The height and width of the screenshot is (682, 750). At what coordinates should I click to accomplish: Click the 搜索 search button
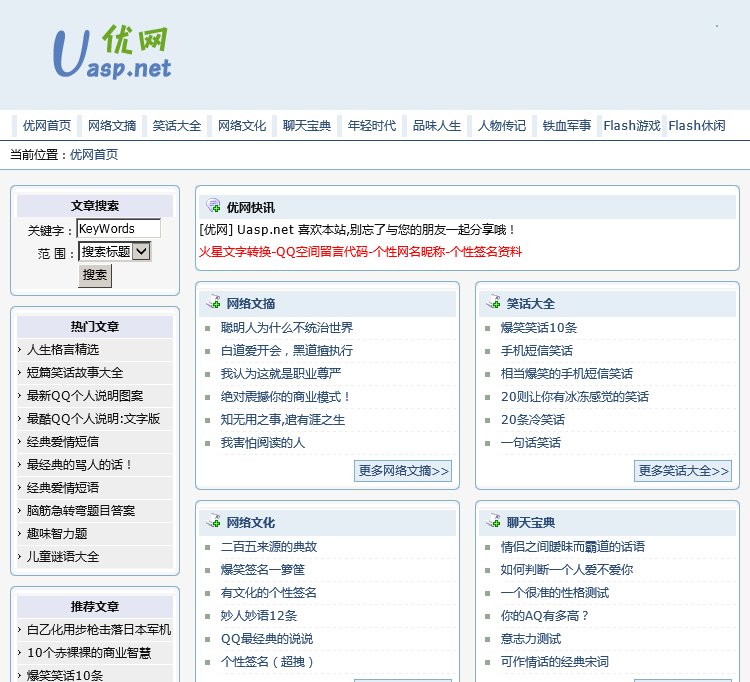(x=95, y=275)
